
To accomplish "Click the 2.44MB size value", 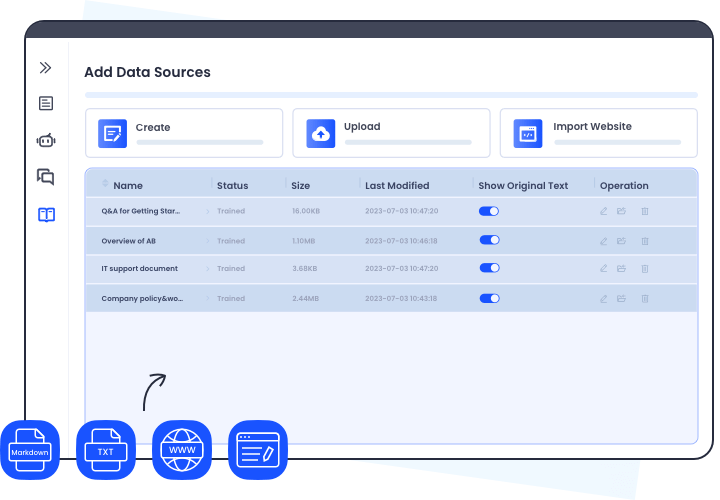I will click(x=305, y=298).
